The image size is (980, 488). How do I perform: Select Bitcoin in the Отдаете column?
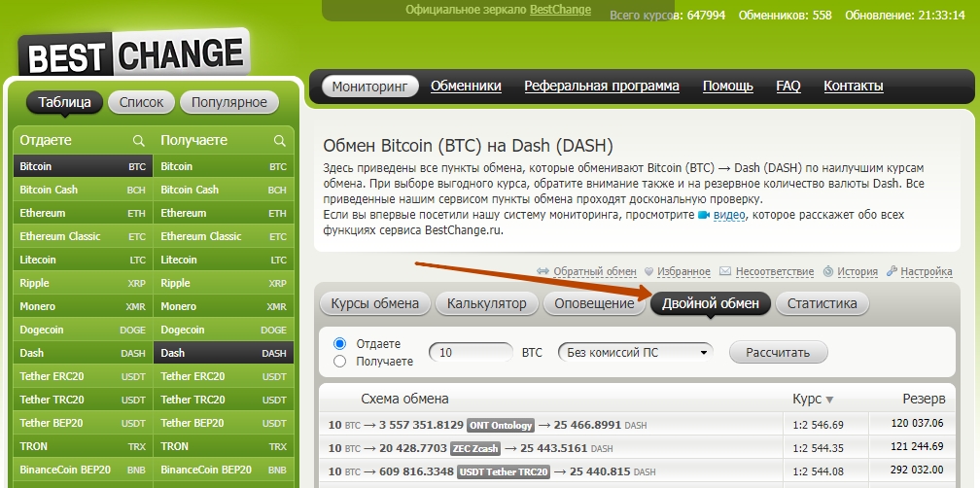click(x=83, y=167)
